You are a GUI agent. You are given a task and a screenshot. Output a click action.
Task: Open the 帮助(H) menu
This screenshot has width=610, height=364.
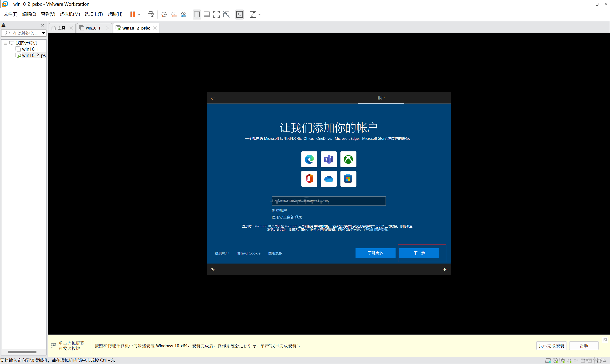(115, 14)
